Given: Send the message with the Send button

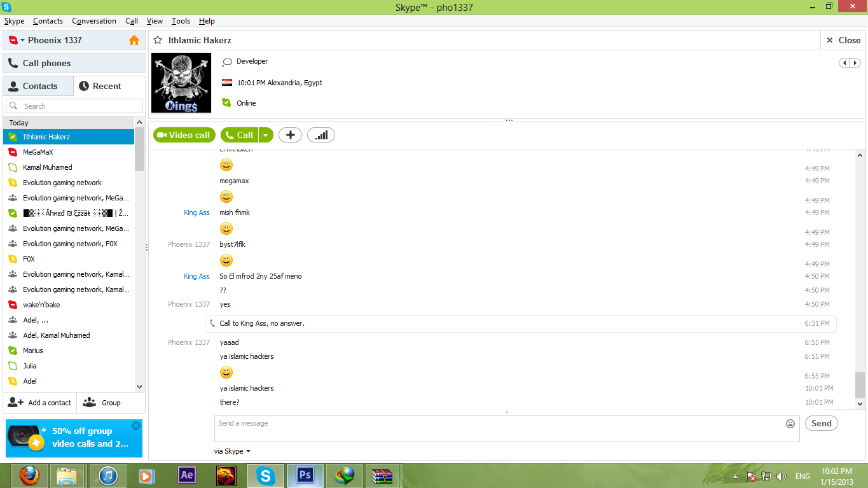Looking at the screenshot, I should click(822, 423).
